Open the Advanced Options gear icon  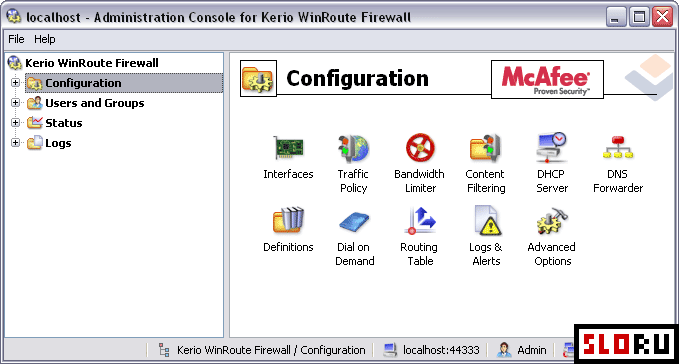552,221
